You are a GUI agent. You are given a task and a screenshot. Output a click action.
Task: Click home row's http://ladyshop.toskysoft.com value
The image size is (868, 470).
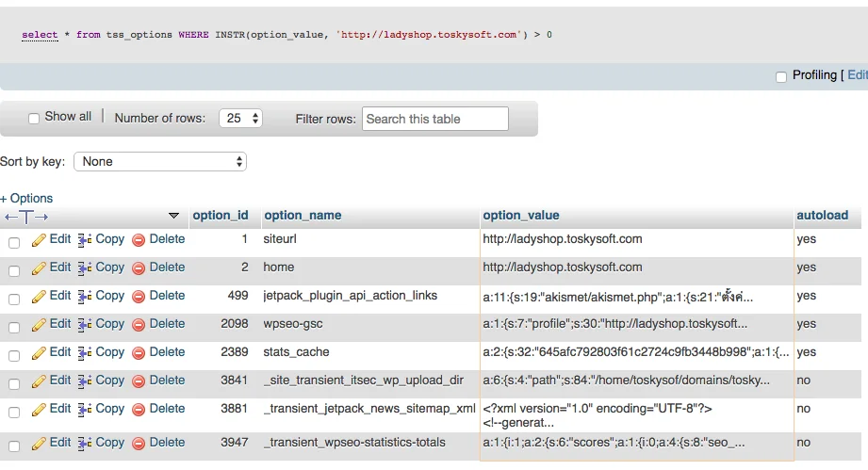point(563,267)
